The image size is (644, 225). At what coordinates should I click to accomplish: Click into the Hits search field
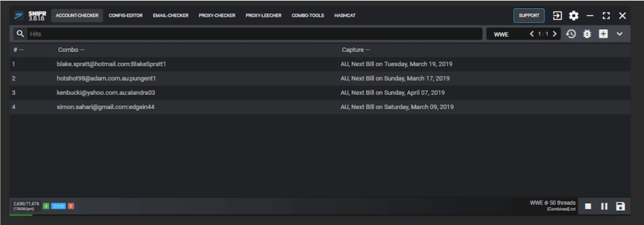[253, 34]
